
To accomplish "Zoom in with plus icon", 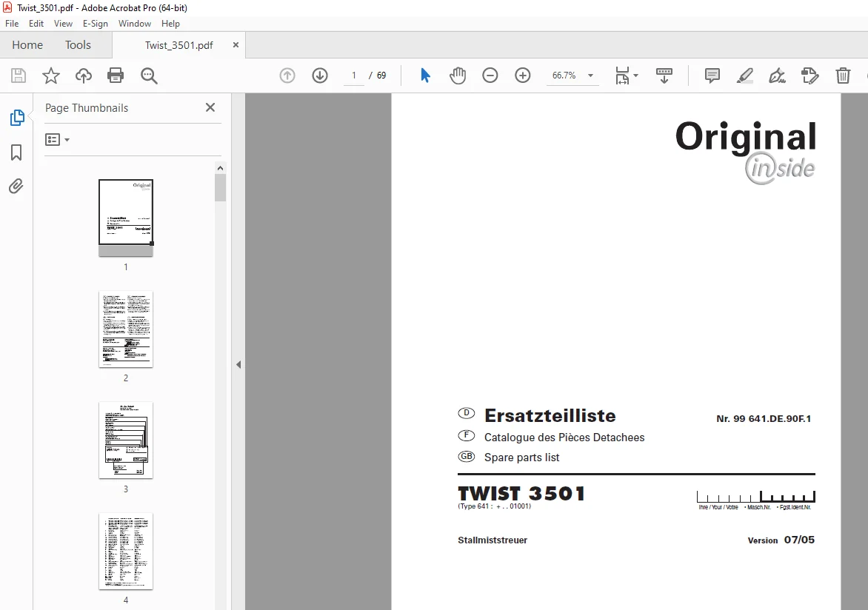I will pyautogui.click(x=523, y=76).
